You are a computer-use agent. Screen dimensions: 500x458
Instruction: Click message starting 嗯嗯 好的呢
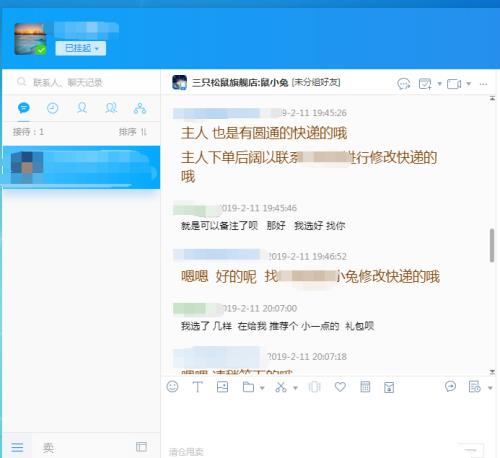pos(310,276)
